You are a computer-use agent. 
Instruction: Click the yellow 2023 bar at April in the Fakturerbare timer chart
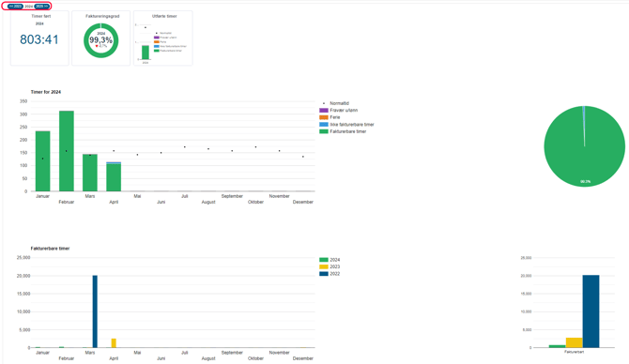tap(114, 343)
